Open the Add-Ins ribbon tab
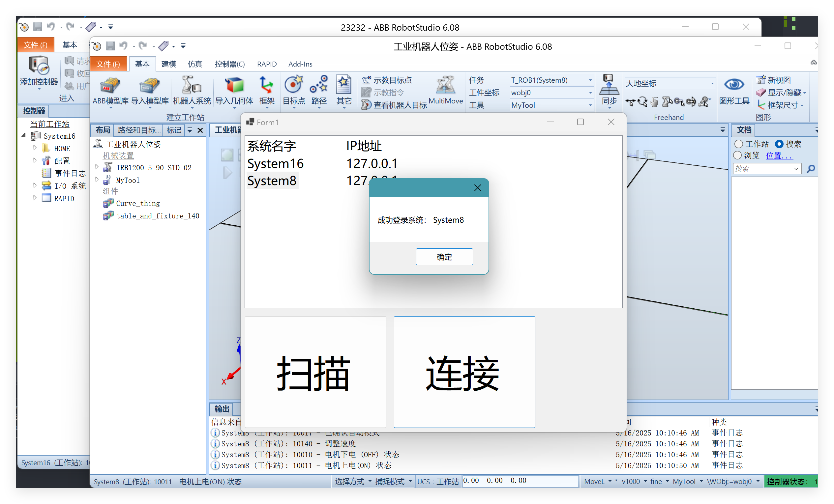This screenshot has height=504, width=834. [x=300, y=64]
